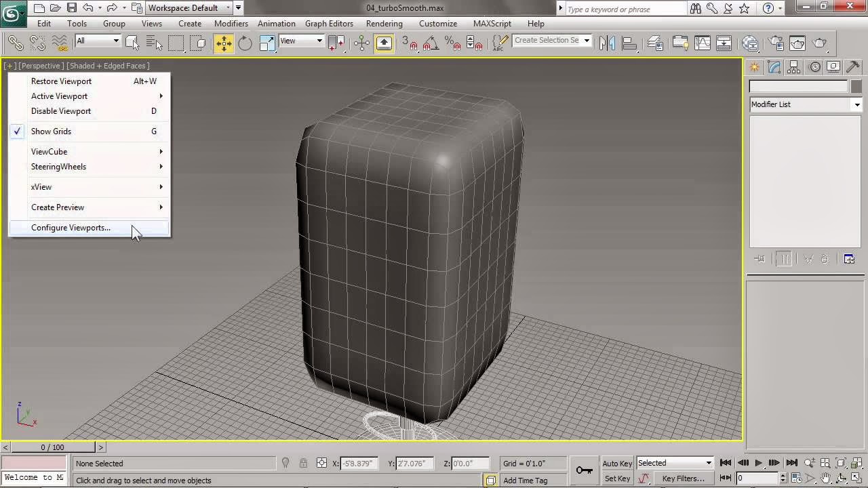Toggle Percent Snap button
The width and height of the screenshot is (868, 488).
(x=452, y=43)
